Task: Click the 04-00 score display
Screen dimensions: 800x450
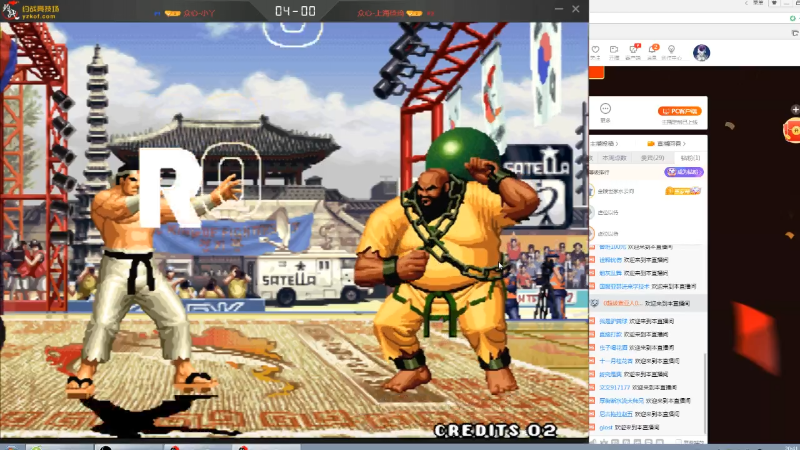Action: click(295, 11)
